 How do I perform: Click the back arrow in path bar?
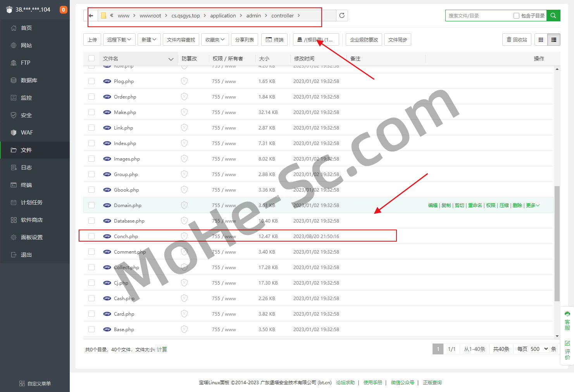(91, 16)
